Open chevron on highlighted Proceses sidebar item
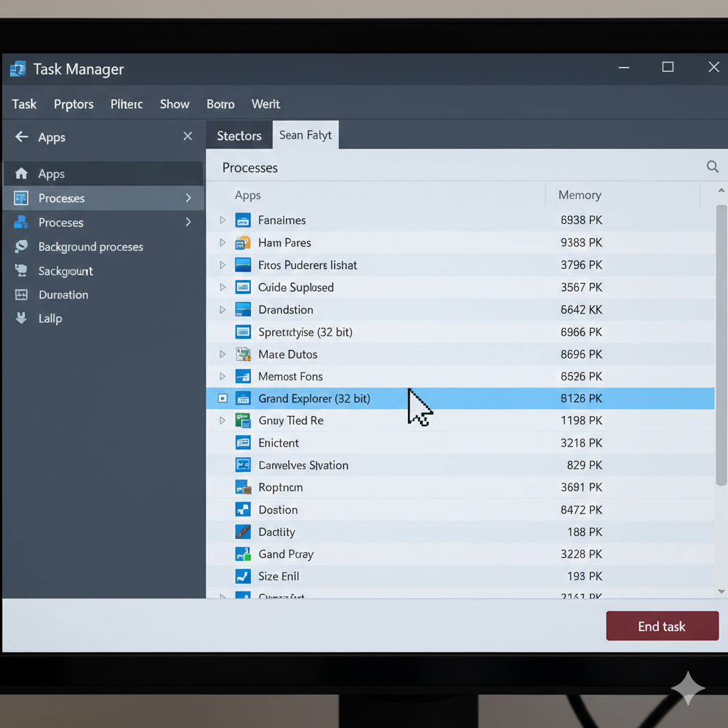The image size is (728, 728). tap(188, 198)
